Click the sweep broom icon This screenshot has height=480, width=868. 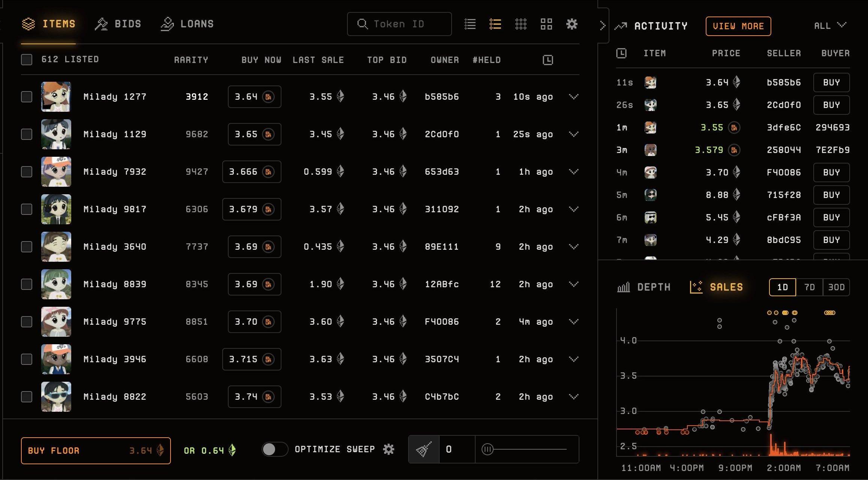(424, 449)
